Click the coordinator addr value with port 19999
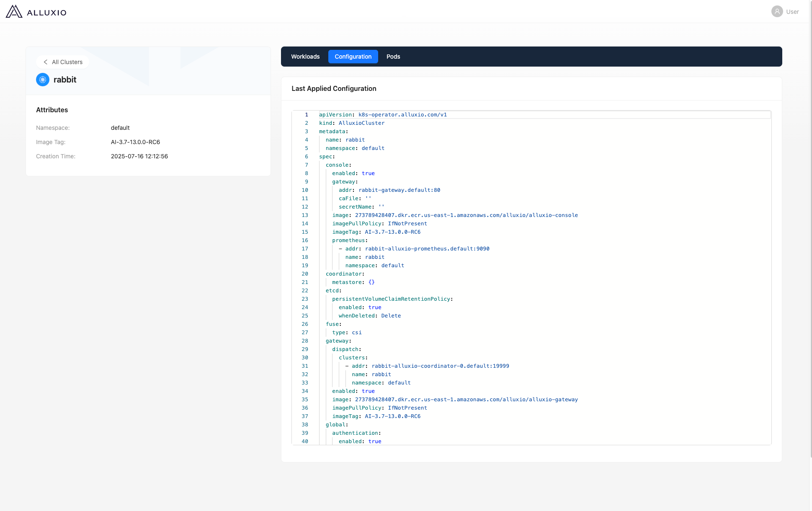This screenshot has height=511, width=812. 440,366
